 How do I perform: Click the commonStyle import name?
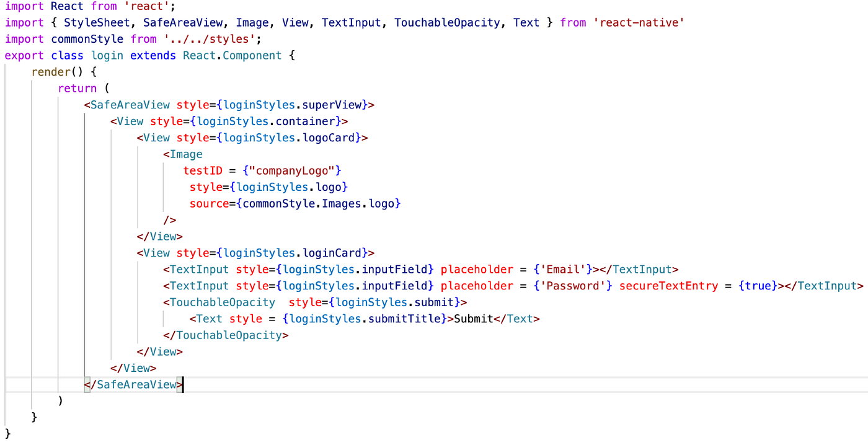[87, 38]
